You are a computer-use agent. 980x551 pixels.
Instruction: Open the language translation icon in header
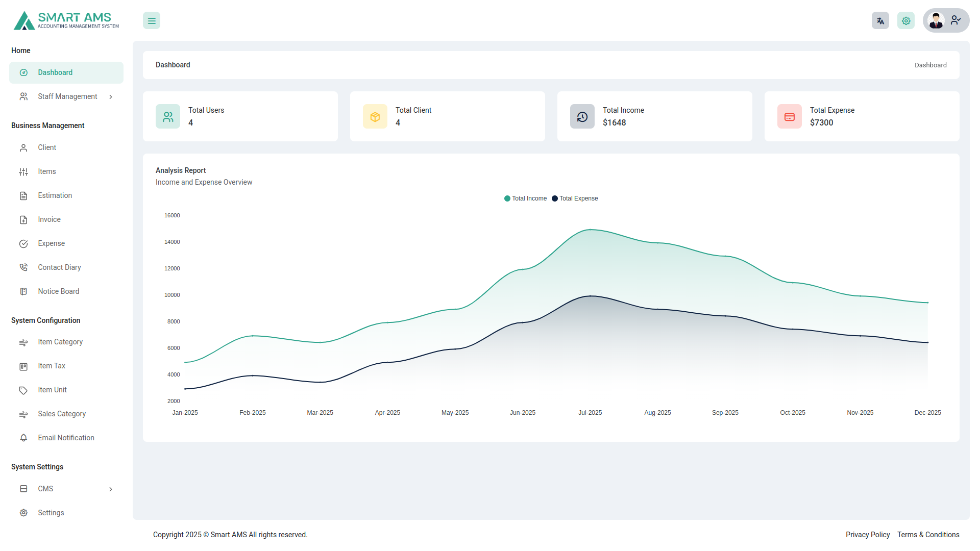coord(880,20)
